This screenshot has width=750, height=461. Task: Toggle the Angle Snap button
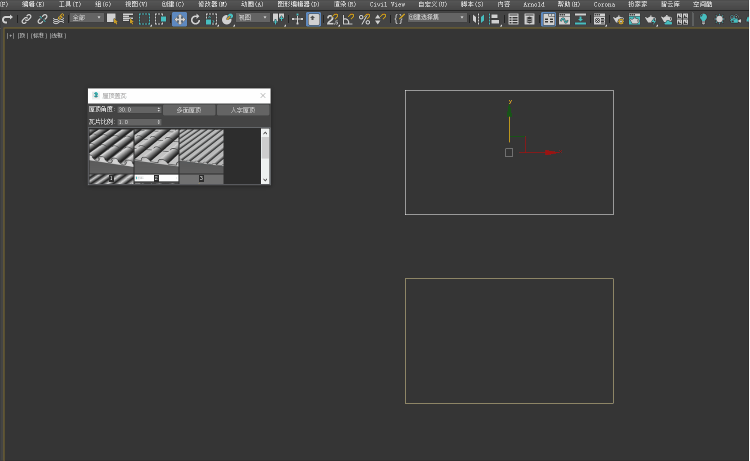(348, 19)
